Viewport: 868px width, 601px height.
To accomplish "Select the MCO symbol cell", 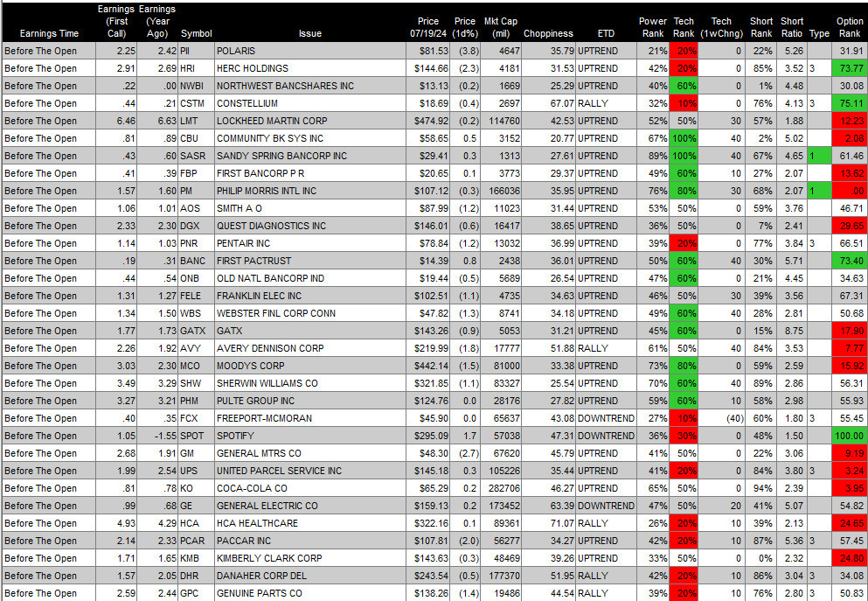I will pyautogui.click(x=197, y=367).
